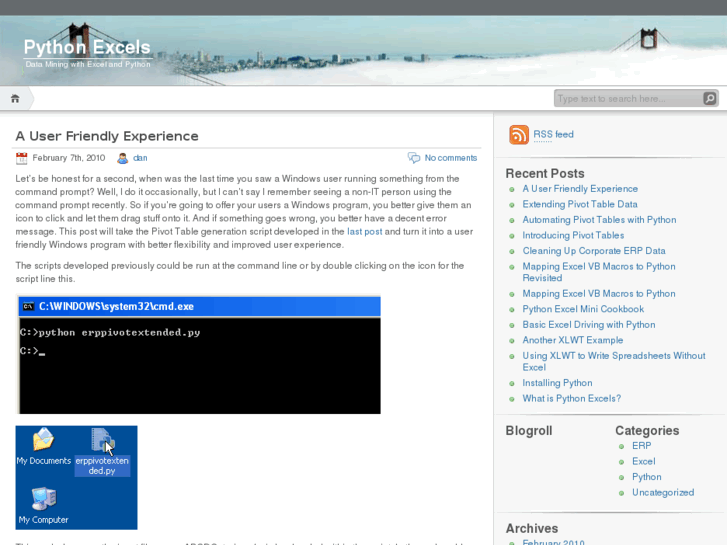Open Basic Excel Driving with Python post
The image size is (727, 545).
tap(589, 325)
